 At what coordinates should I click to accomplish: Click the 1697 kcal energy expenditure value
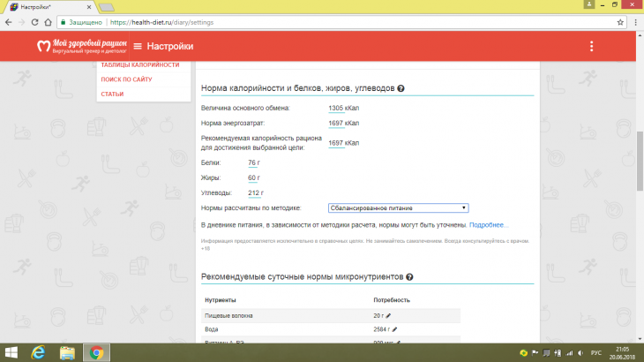pyautogui.click(x=336, y=123)
